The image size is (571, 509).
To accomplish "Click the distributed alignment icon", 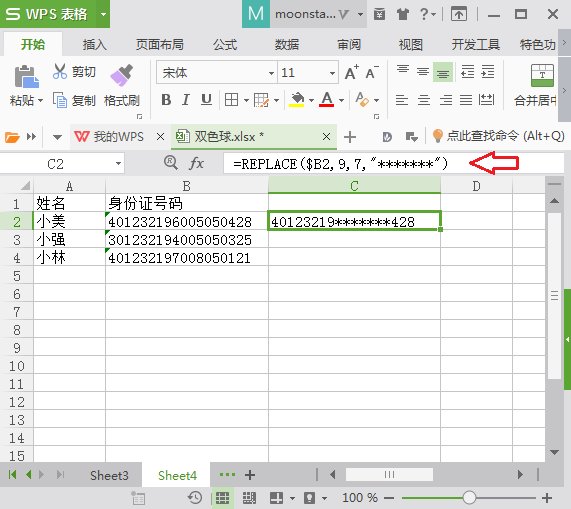I will tap(486, 99).
